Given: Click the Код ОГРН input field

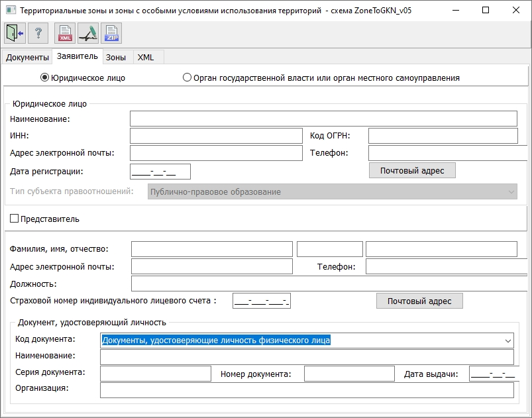Looking at the screenshot, I should [443, 136].
